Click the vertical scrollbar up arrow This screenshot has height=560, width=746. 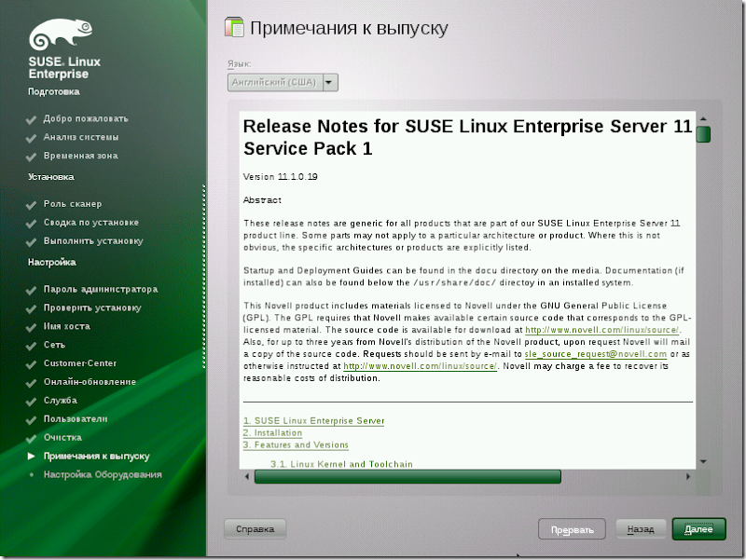[x=703, y=119]
